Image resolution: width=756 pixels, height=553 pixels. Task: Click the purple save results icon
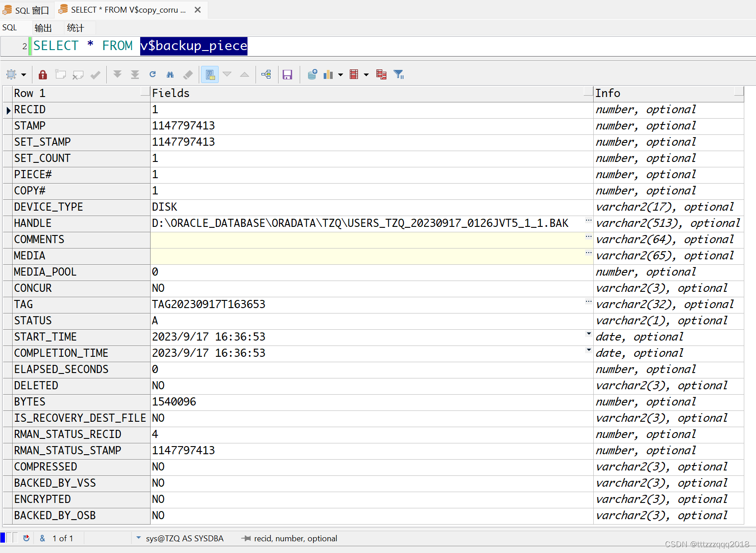[287, 74]
